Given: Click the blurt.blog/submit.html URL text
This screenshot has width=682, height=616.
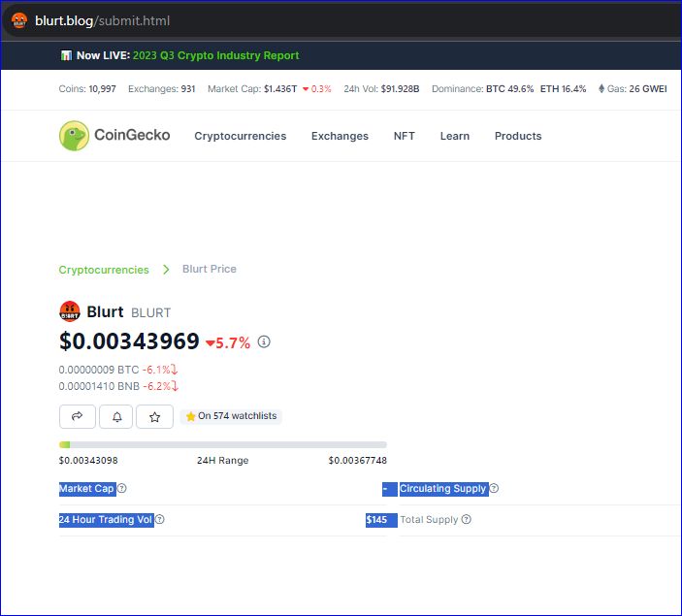Looking at the screenshot, I should (102, 21).
